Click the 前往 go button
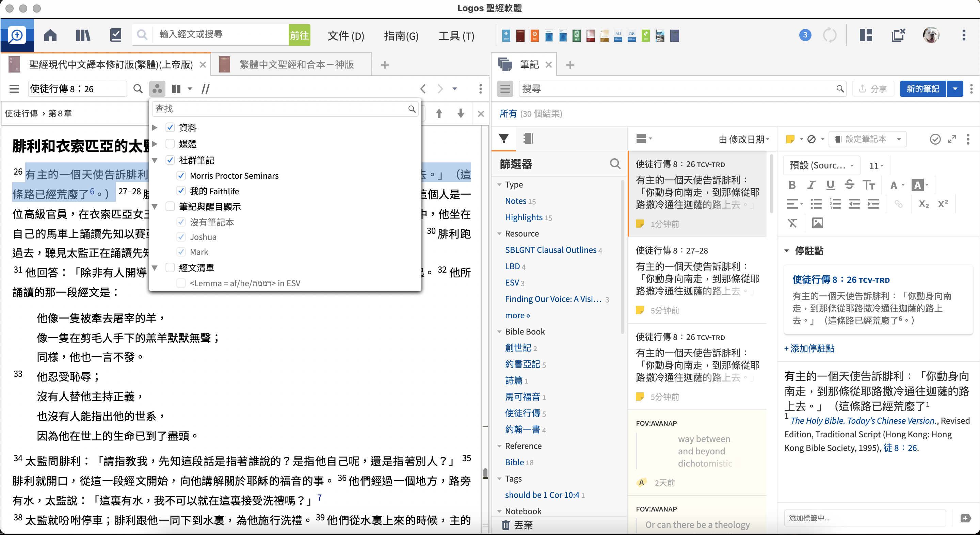The width and height of the screenshot is (980, 535). pyautogui.click(x=299, y=35)
